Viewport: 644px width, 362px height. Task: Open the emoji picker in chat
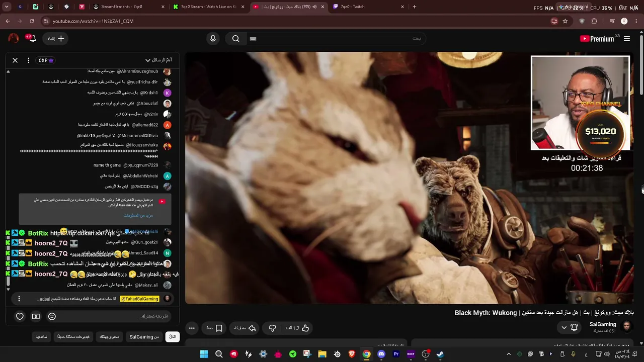coord(52,316)
